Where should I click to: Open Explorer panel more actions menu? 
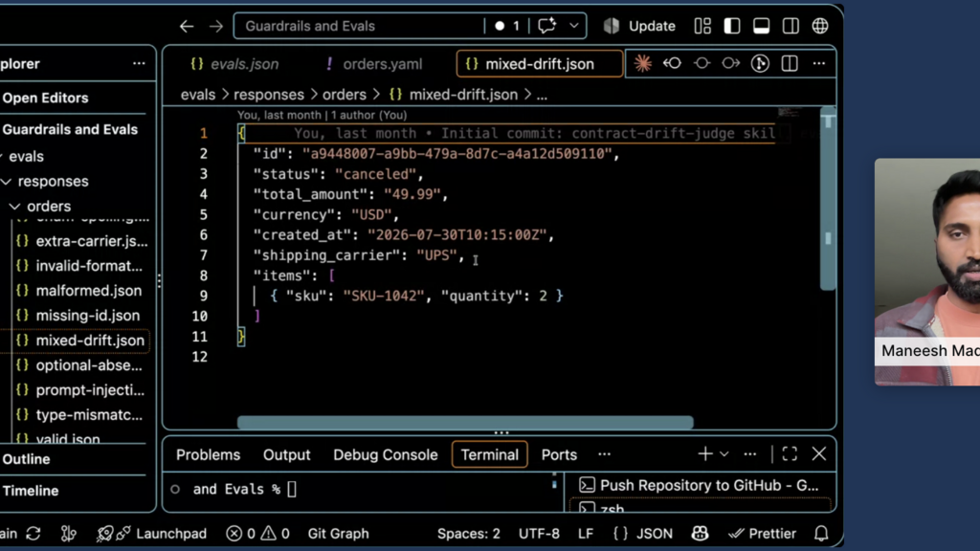coord(139,64)
